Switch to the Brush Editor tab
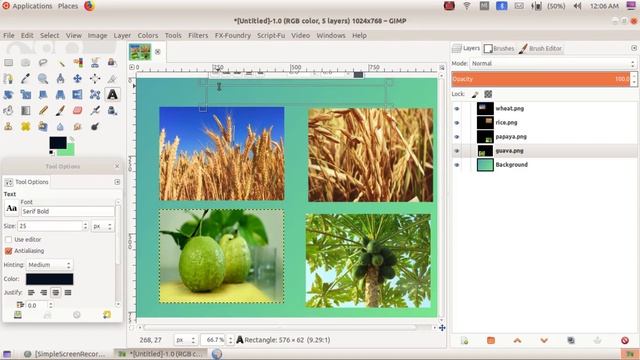640x360 pixels. click(x=540, y=49)
